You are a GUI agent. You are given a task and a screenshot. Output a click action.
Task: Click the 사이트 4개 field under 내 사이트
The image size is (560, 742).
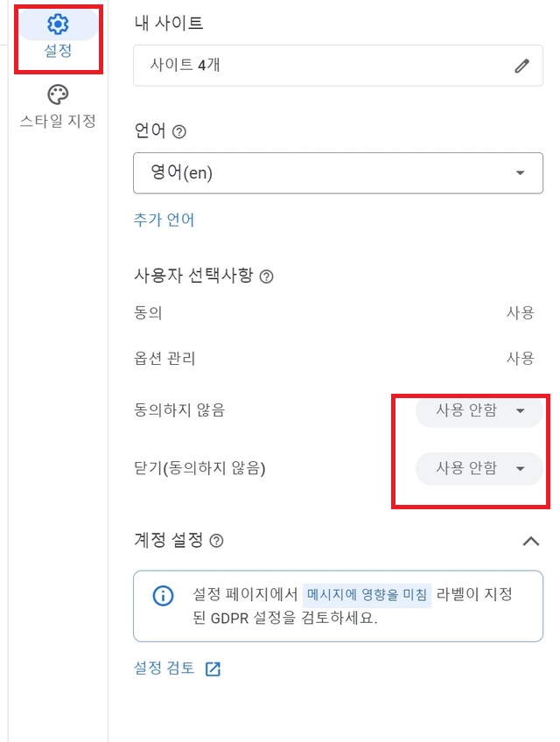click(x=337, y=66)
